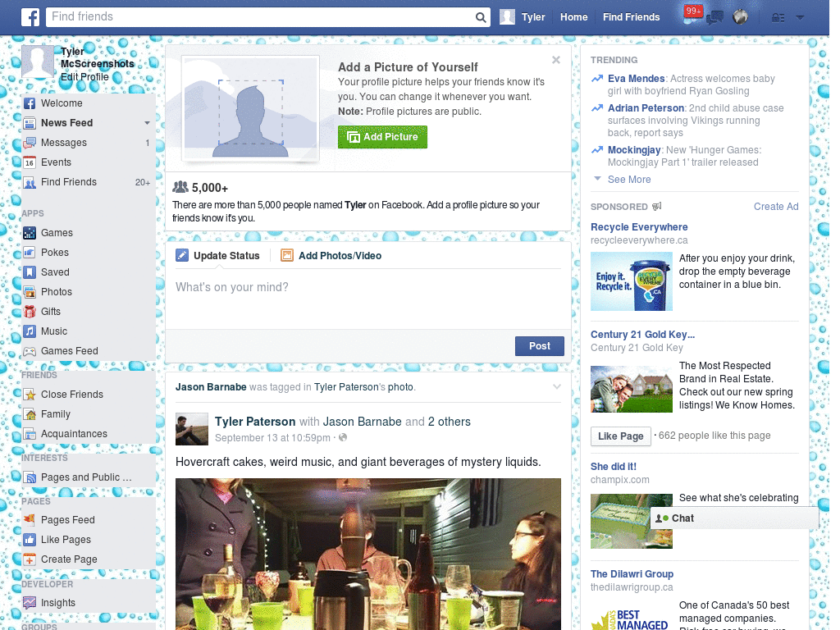This screenshot has height=630, width=840.
Task: Click the Facebook logo in top bar
Action: [x=30, y=17]
